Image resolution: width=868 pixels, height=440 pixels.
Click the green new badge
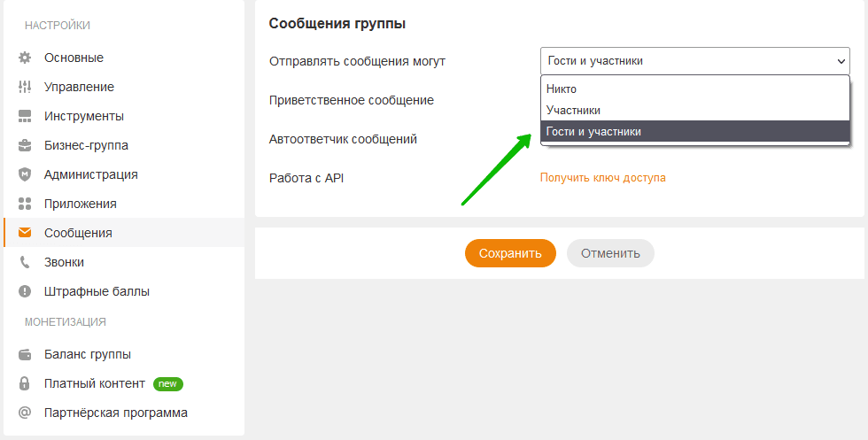coord(168,383)
